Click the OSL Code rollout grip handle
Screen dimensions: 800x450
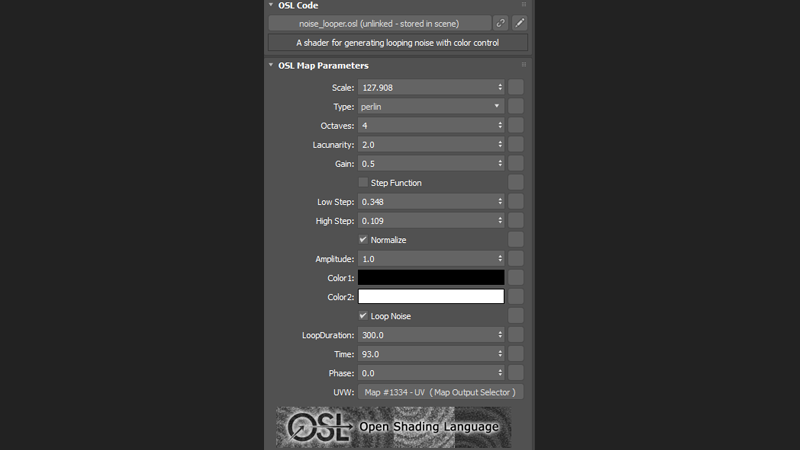click(x=523, y=5)
